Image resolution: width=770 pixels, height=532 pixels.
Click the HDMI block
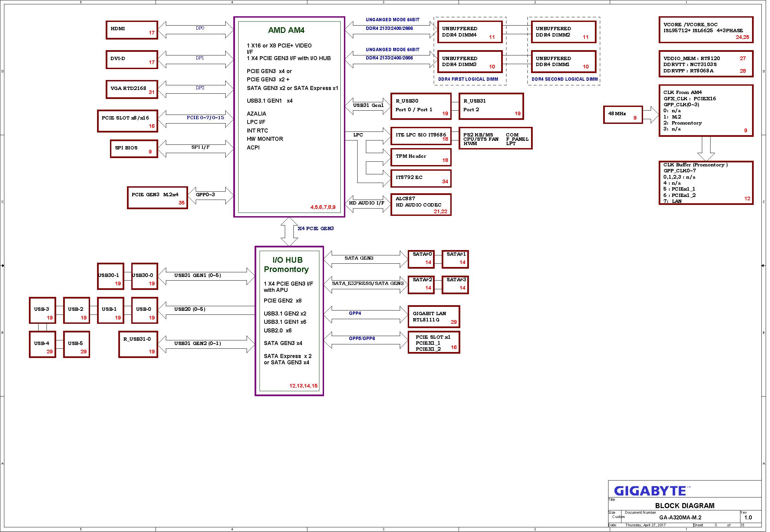[132, 30]
